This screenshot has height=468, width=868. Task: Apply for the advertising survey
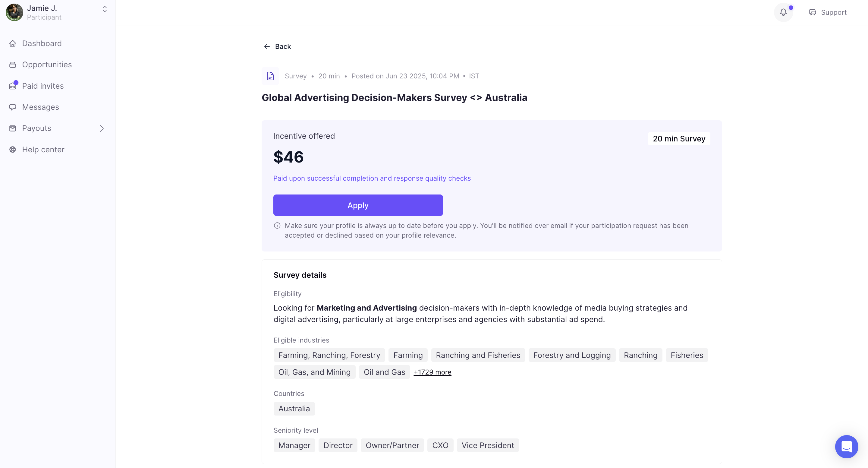(x=358, y=205)
